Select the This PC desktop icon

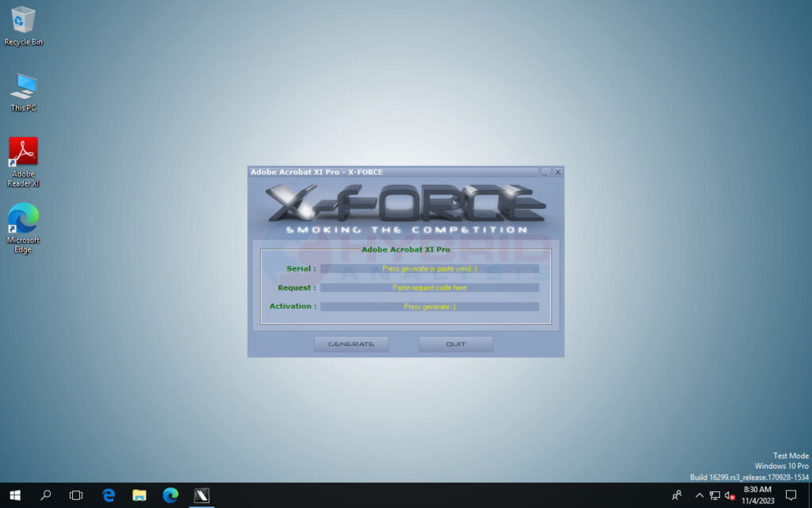[x=23, y=92]
